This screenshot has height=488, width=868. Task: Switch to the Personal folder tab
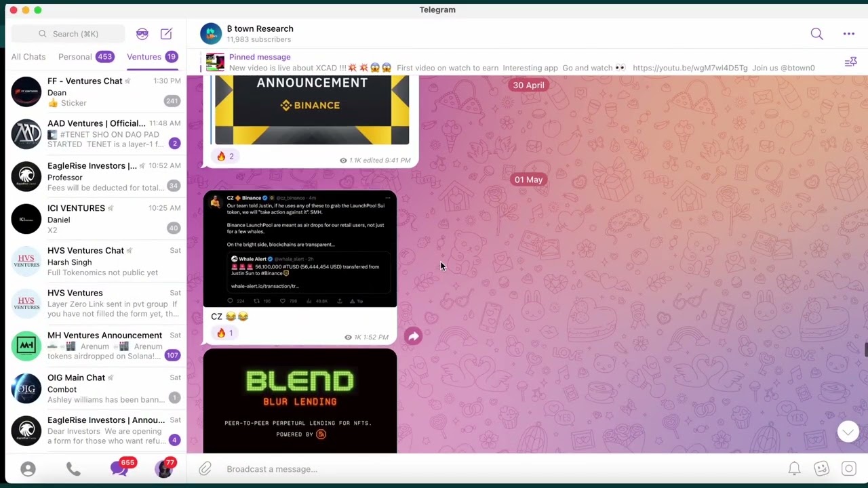[x=85, y=57]
